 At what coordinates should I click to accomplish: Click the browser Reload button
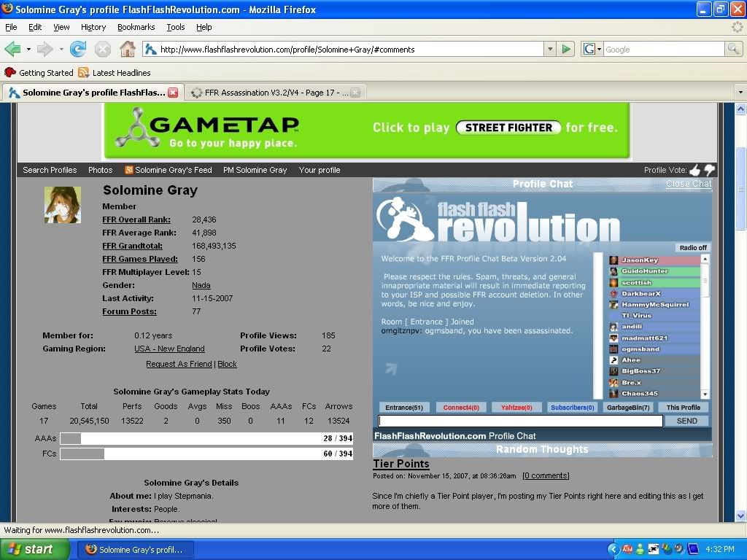tap(78, 50)
